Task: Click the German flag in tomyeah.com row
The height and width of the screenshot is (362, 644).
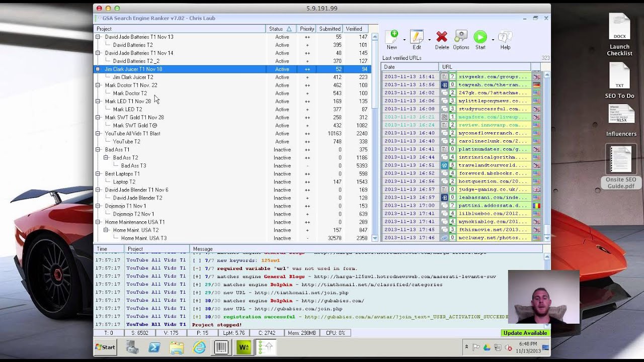Action: tap(536, 85)
